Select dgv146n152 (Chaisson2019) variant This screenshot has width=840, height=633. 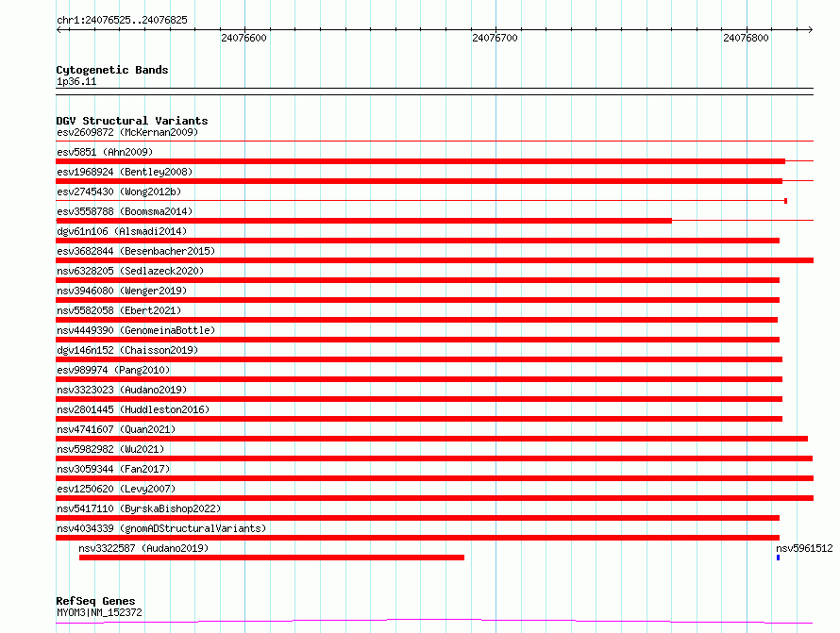(x=127, y=350)
